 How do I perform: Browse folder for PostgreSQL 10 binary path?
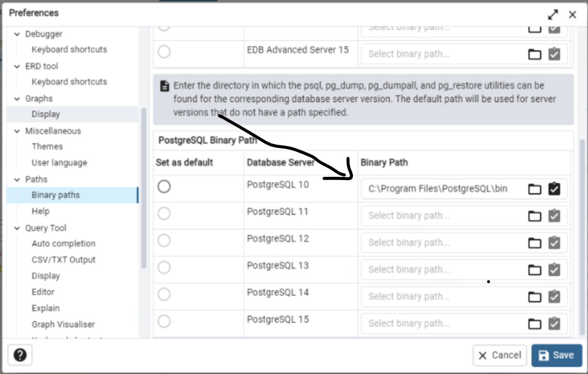pos(534,189)
